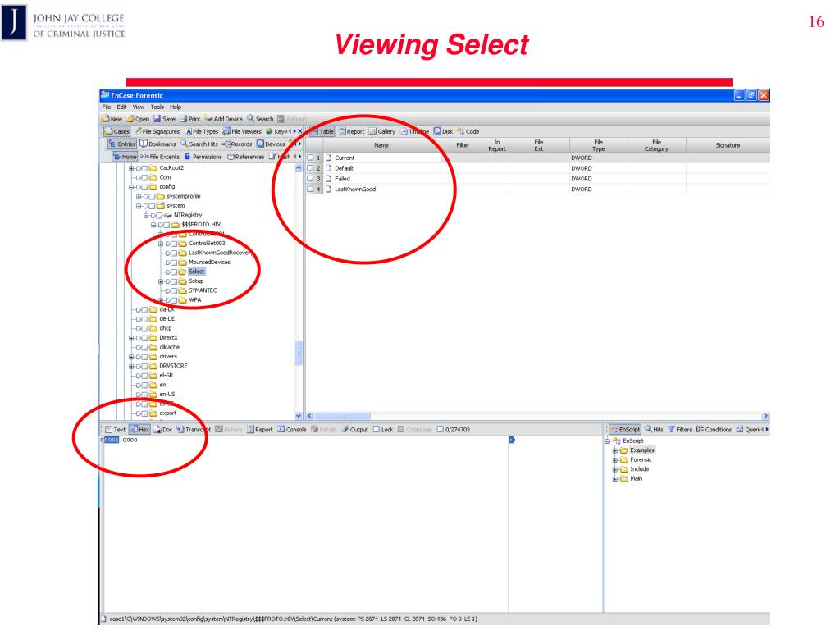Viewport: 840px width, 630px height.
Task: Open the File Signatures view
Action: [x=157, y=131]
